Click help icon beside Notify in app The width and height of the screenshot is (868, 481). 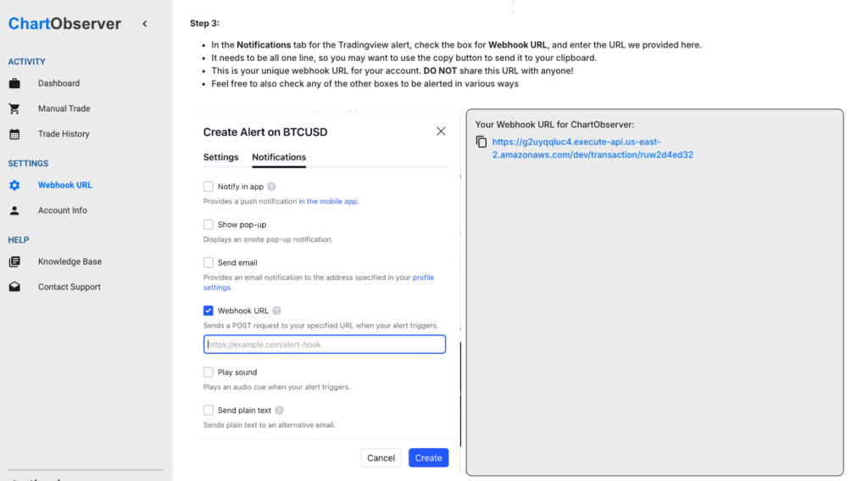[271, 187]
